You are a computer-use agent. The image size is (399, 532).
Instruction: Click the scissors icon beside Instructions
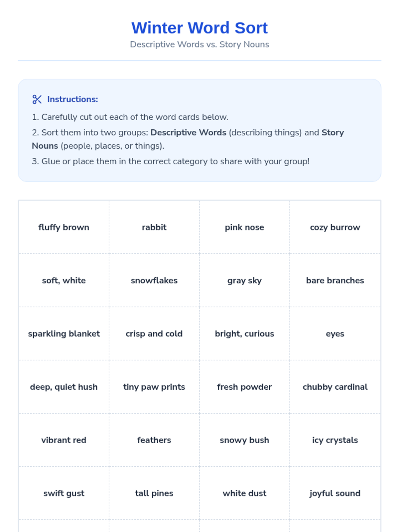[37, 99]
